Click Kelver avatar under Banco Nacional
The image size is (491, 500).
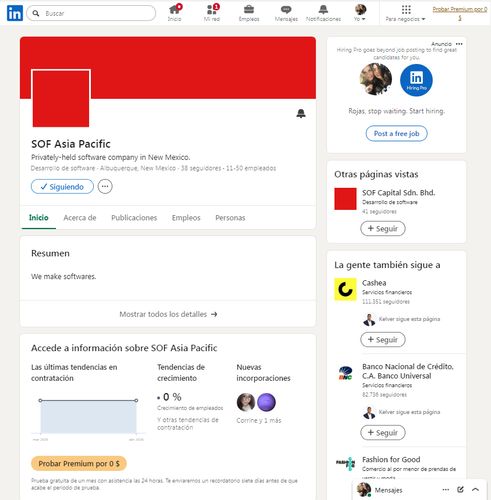click(369, 412)
